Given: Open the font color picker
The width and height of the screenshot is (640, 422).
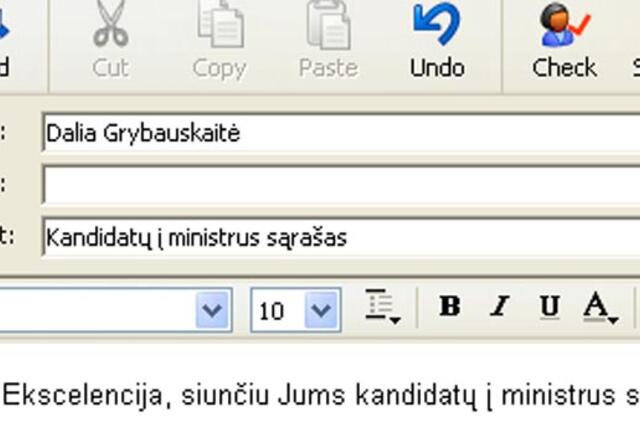Looking at the screenshot, I should pos(600,308).
